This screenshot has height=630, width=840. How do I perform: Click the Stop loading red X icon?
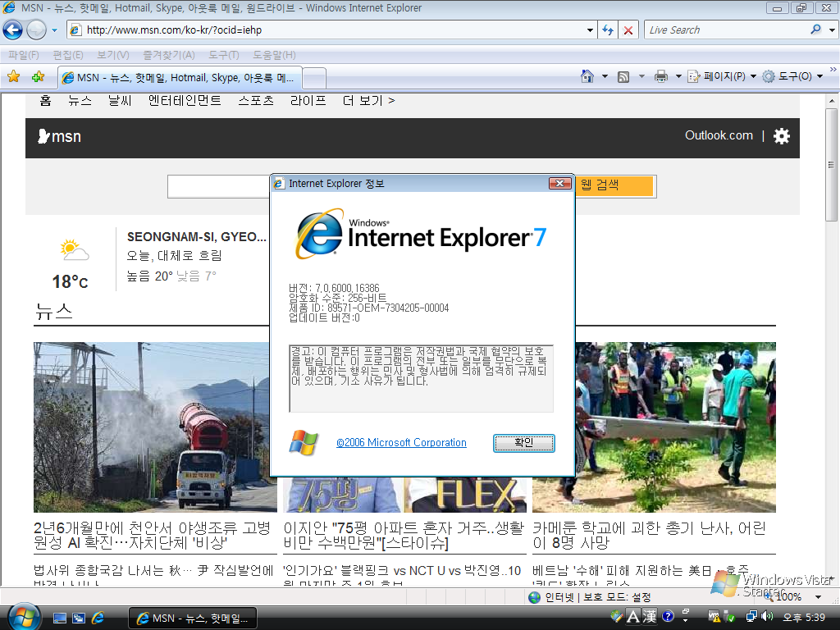(628, 30)
